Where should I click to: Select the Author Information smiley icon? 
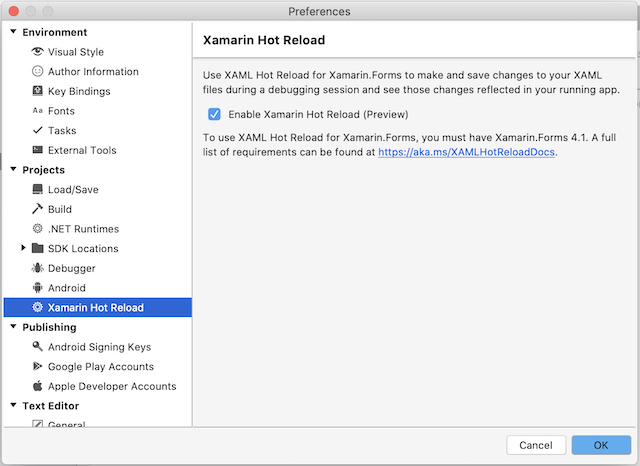(37, 71)
